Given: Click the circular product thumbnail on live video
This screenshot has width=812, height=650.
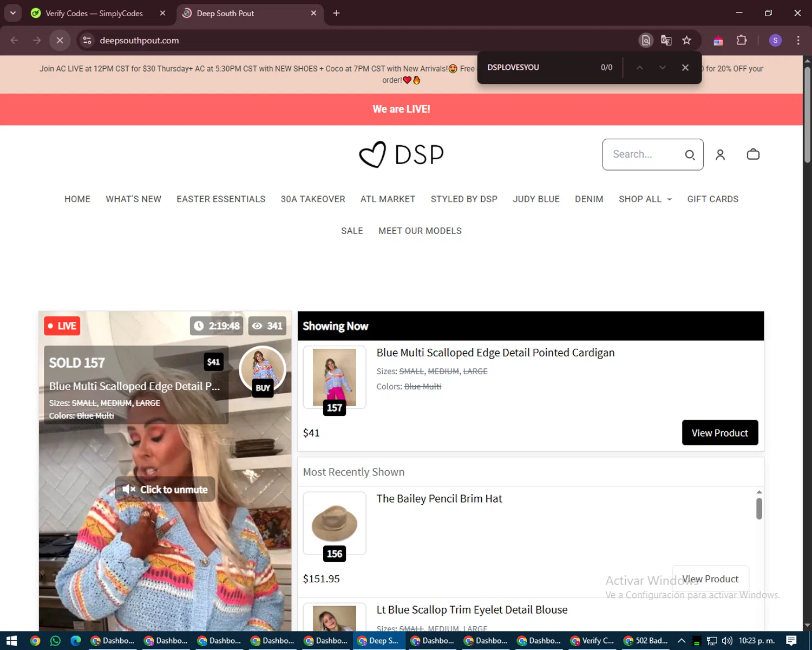Looking at the screenshot, I should (x=263, y=369).
